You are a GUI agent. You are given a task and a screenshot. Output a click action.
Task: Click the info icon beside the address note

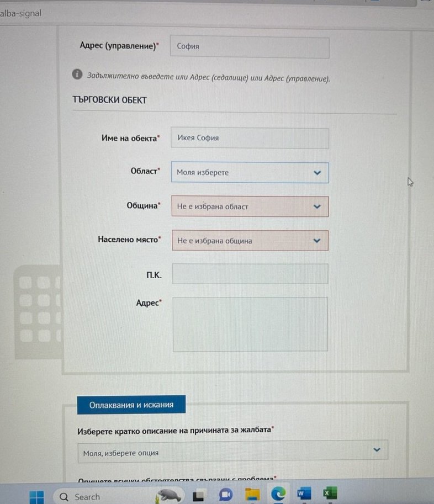[77, 75]
